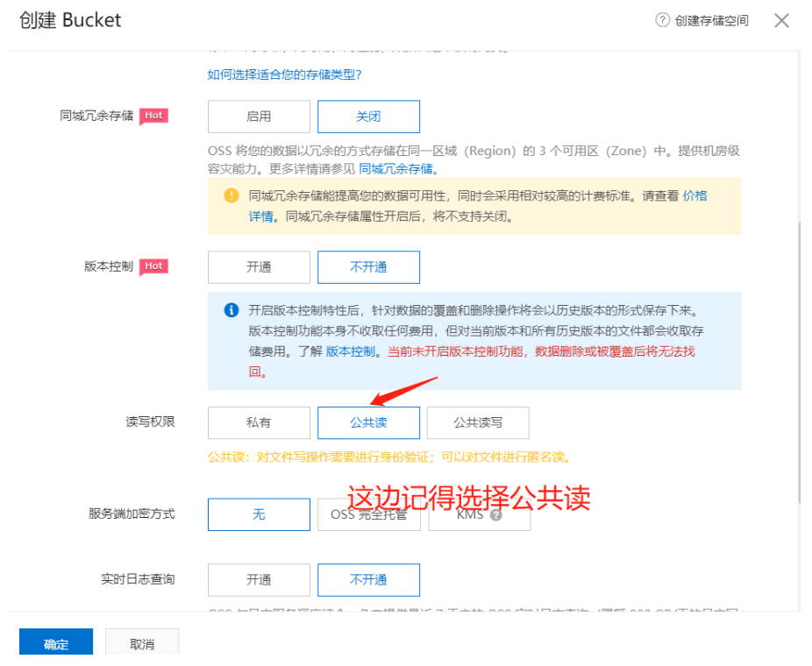Open the 版本控制 link in info box
Screen dimensions: 812x666
tap(350, 351)
